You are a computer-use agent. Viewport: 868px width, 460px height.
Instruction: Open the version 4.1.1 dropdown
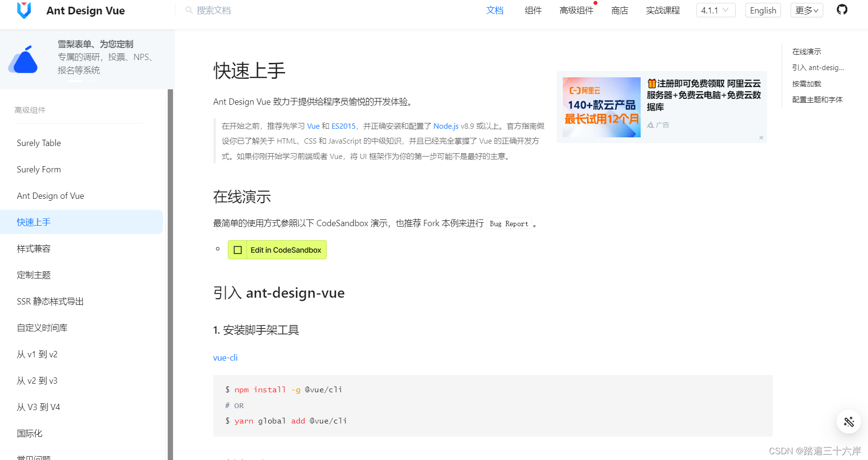pyautogui.click(x=716, y=10)
